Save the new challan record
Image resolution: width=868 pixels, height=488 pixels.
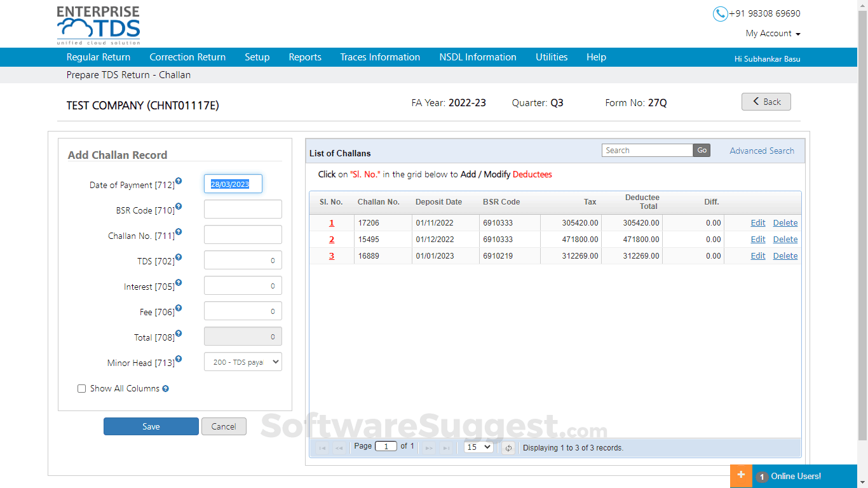pyautogui.click(x=151, y=426)
